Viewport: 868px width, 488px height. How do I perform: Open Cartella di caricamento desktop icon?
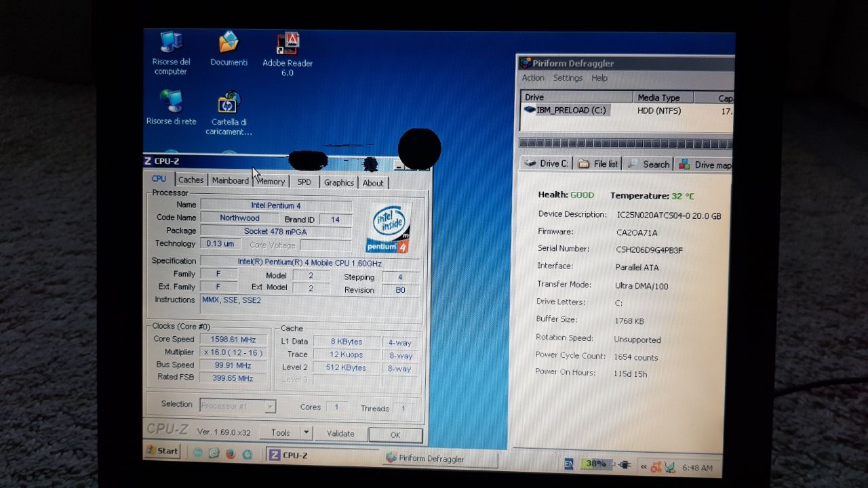point(229,114)
